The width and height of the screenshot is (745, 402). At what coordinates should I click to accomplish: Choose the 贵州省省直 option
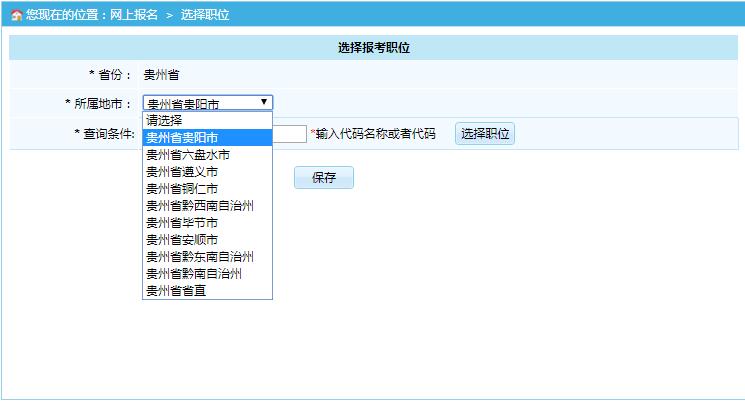[x=176, y=291]
